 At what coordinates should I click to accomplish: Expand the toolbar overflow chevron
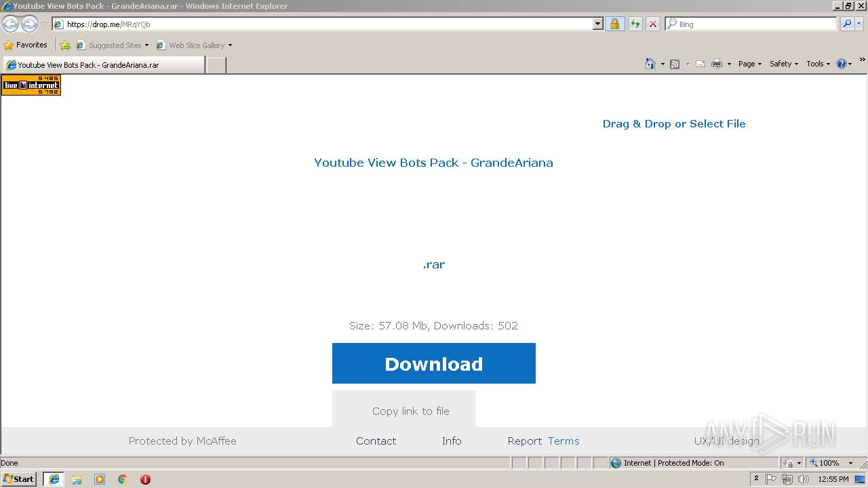coord(862,60)
